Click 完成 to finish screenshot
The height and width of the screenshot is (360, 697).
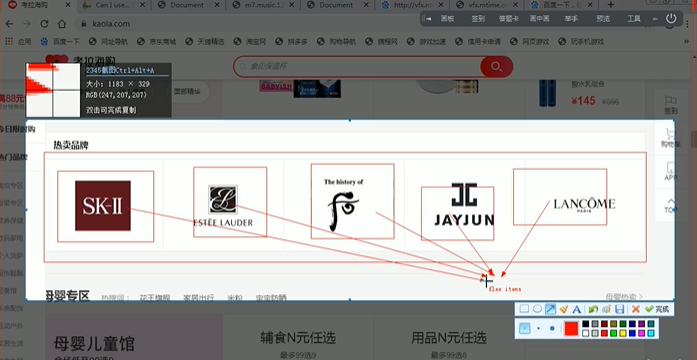coord(657,309)
